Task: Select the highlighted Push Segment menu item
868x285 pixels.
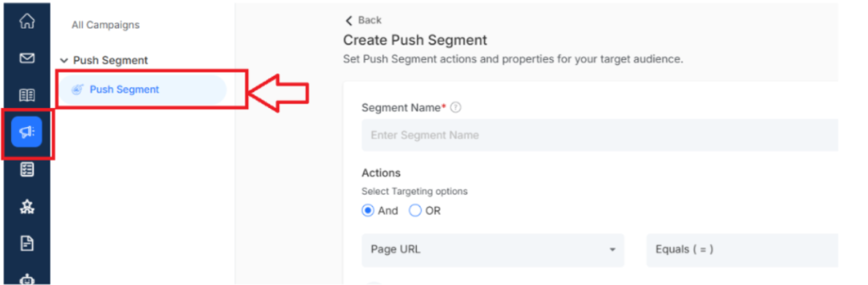Action: 143,89
